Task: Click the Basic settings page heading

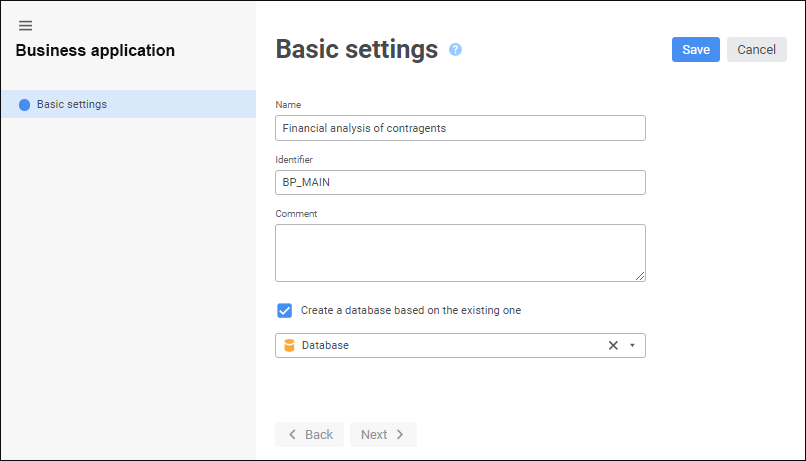Action: coord(356,49)
